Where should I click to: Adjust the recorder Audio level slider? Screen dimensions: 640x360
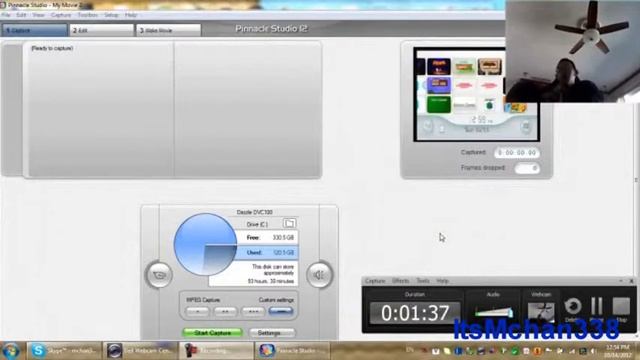494,312
